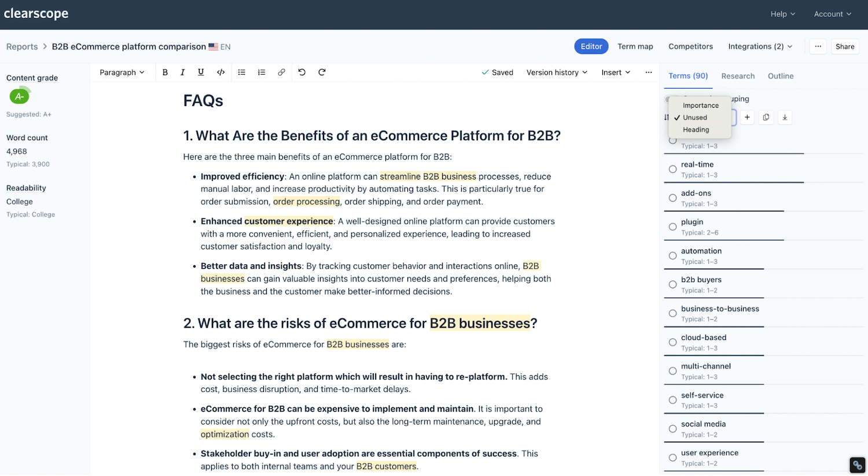Toggle bold formatting in the editor toolbar

pyautogui.click(x=165, y=72)
